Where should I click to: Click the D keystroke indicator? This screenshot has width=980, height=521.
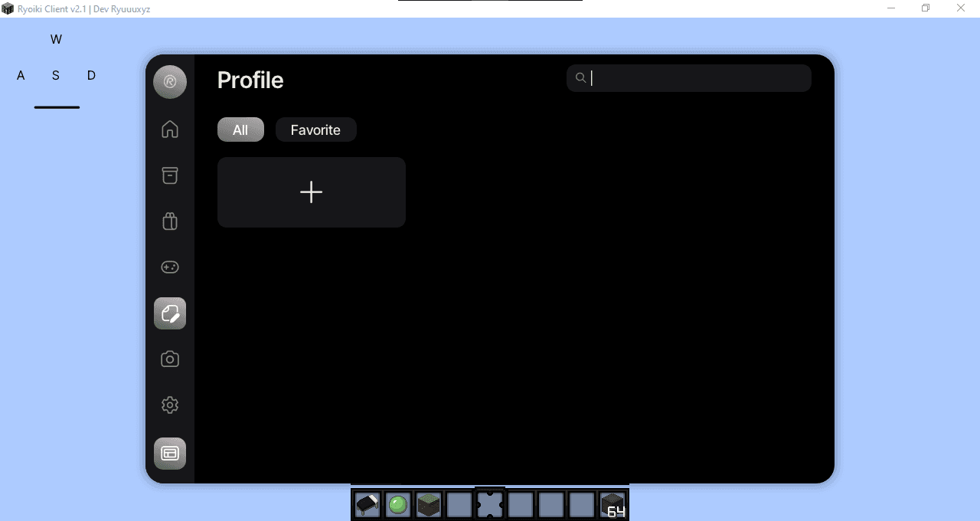coord(91,75)
